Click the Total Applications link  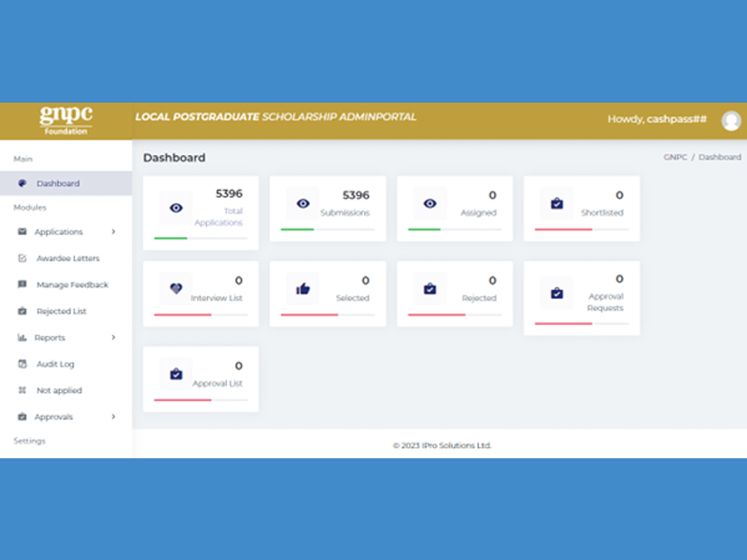[218, 217]
